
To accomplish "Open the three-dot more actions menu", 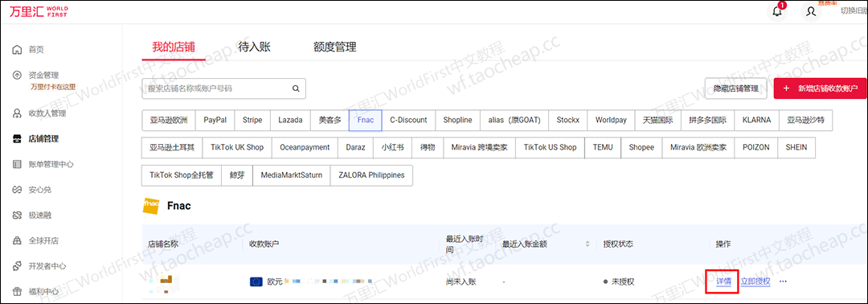I will click(783, 281).
